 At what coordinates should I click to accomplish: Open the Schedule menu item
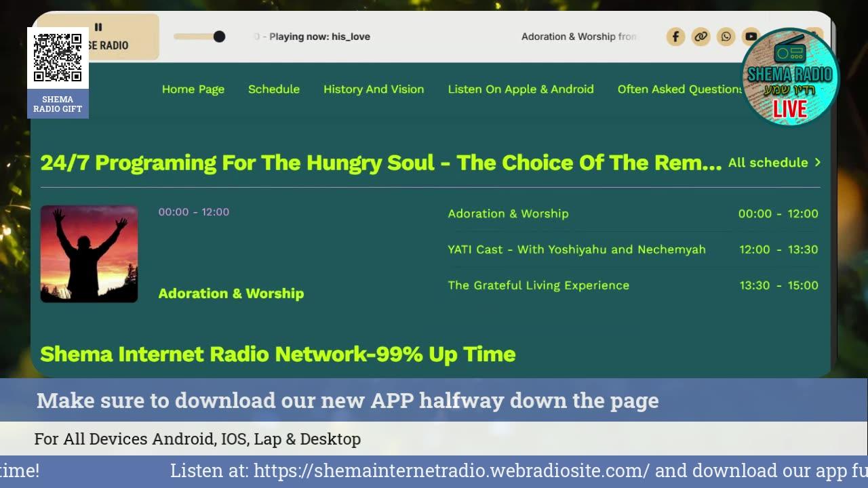click(x=274, y=89)
